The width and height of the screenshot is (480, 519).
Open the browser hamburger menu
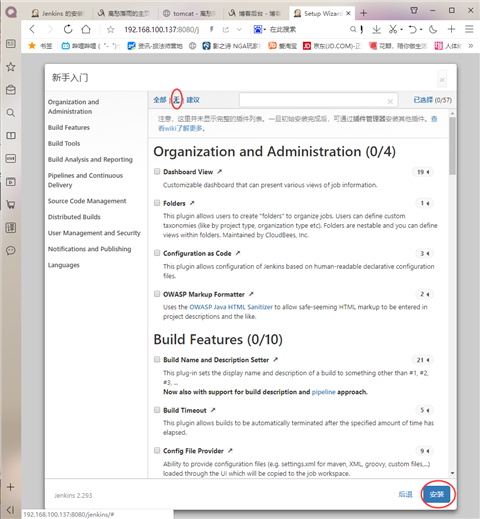(469, 29)
